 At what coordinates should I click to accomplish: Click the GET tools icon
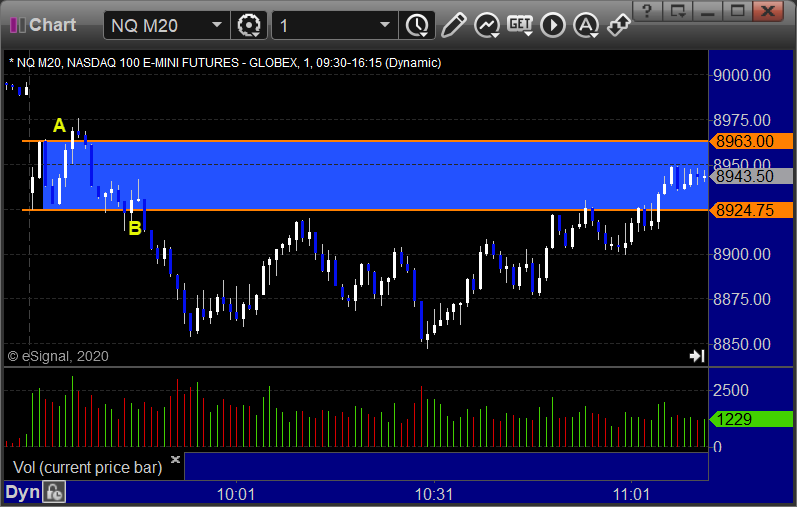pos(520,25)
